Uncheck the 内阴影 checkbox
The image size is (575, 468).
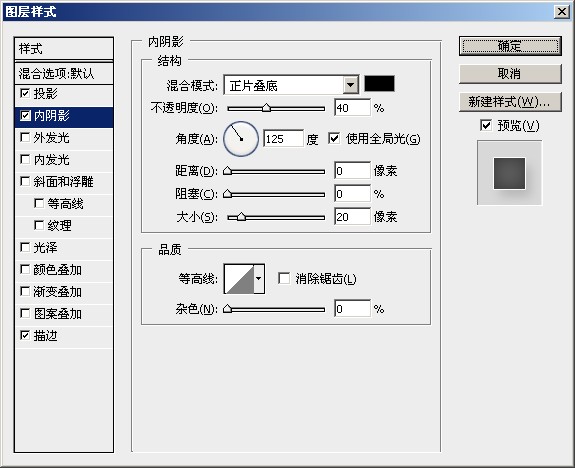tap(25, 116)
